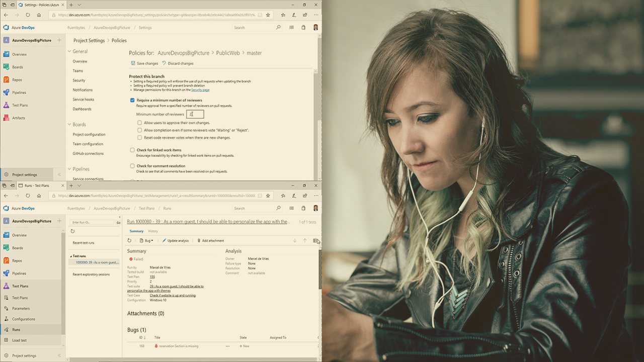Click the Update analysis pencil icon
Image resolution: width=644 pixels, height=362 pixels.
pyautogui.click(x=164, y=240)
